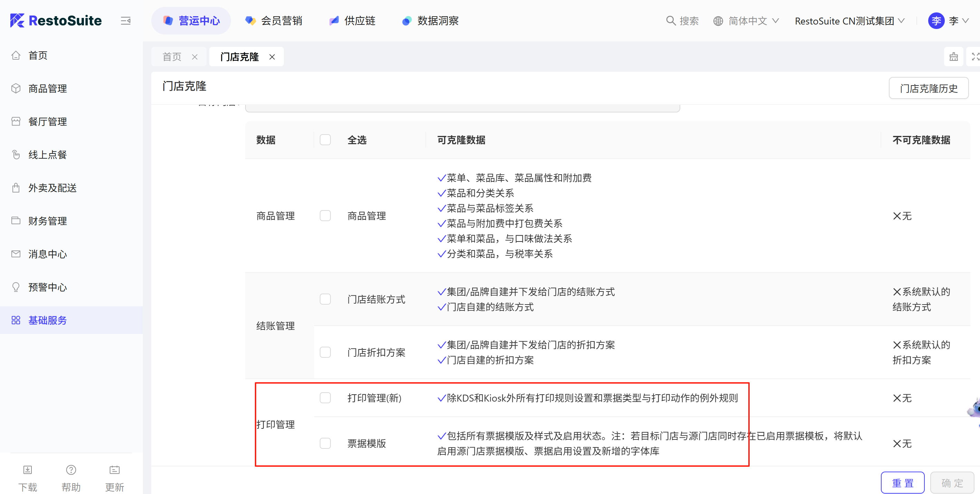The height and width of the screenshot is (494, 980).
Task: Click the 帮助 help icon
Action: pos(71,470)
